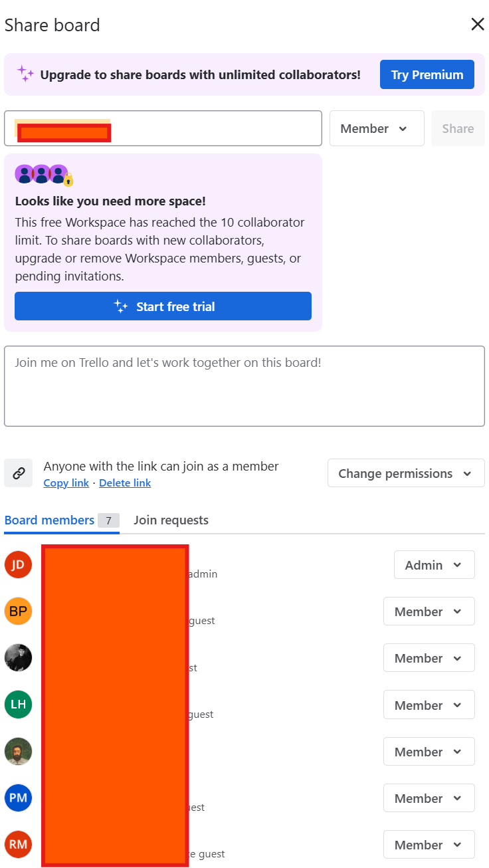Image resolution: width=489 pixels, height=868 pixels.
Task: Click the Copy link text link
Action: 66,483
